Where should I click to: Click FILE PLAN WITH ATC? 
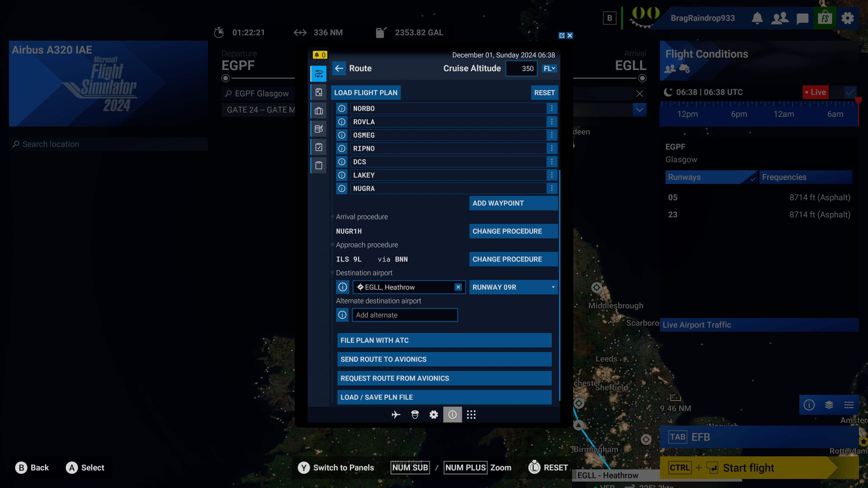coord(444,340)
